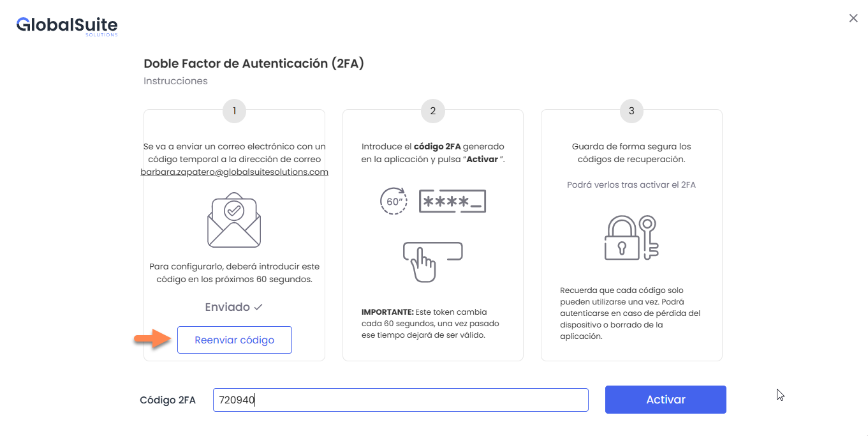Click the step 1 number badge
This screenshot has width=868, height=436.
click(x=234, y=111)
